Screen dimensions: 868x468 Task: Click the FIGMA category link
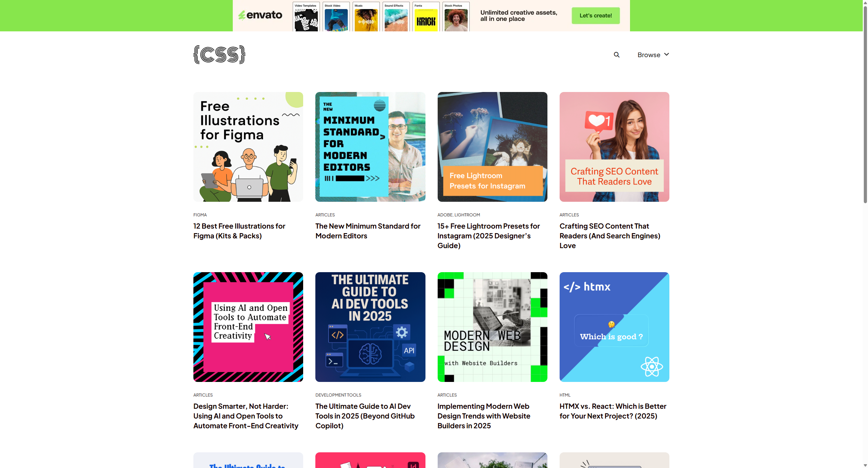[x=200, y=215]
